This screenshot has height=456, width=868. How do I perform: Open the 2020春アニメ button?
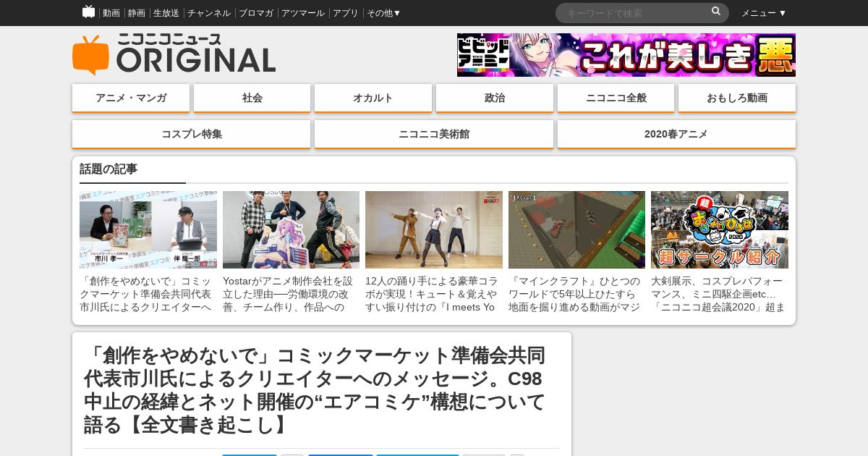(676, 135)
